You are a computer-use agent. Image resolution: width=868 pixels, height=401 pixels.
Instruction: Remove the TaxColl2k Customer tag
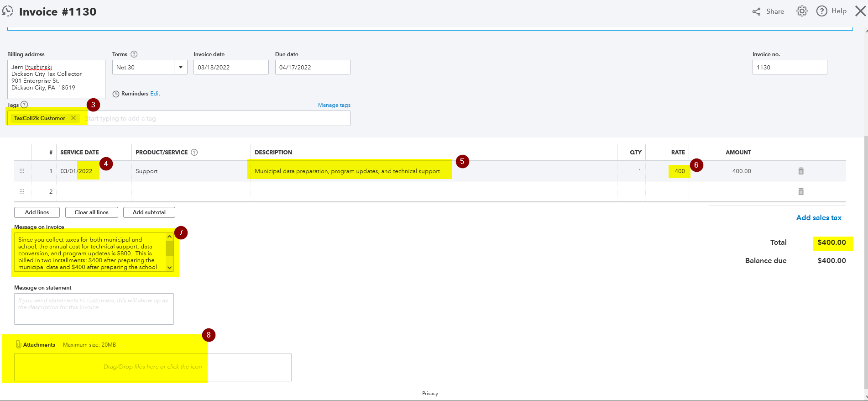pos(73,118)
